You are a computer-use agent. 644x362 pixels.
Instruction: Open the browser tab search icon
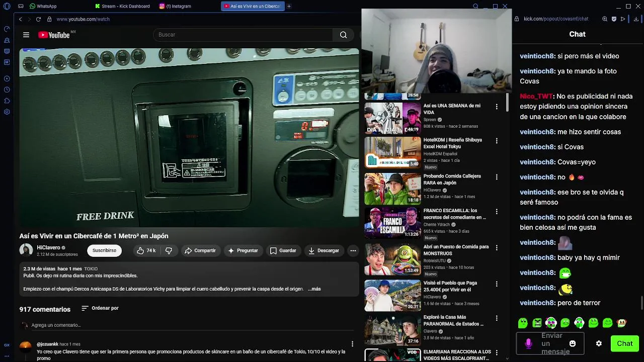click(x=475, y=6)
